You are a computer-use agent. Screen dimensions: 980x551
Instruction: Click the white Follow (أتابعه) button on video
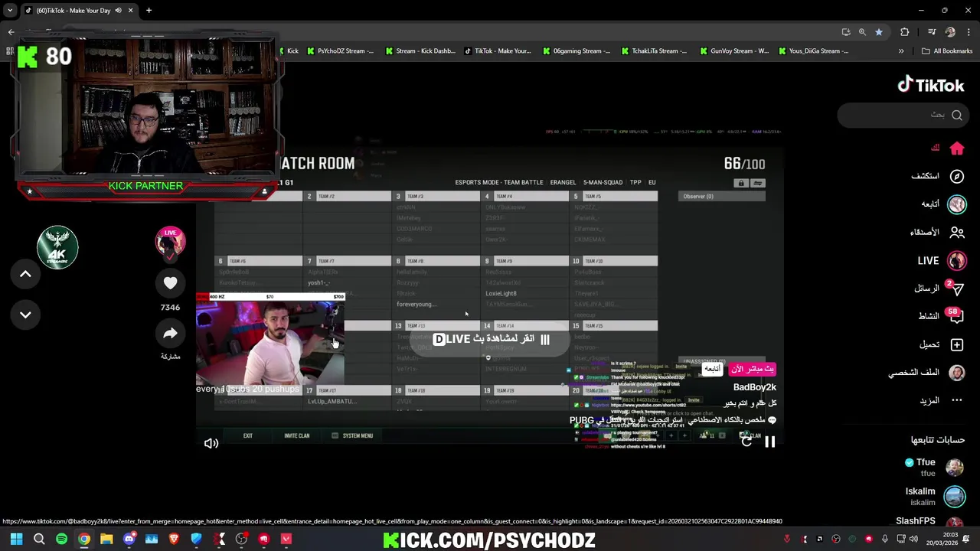tap(713, 369)
